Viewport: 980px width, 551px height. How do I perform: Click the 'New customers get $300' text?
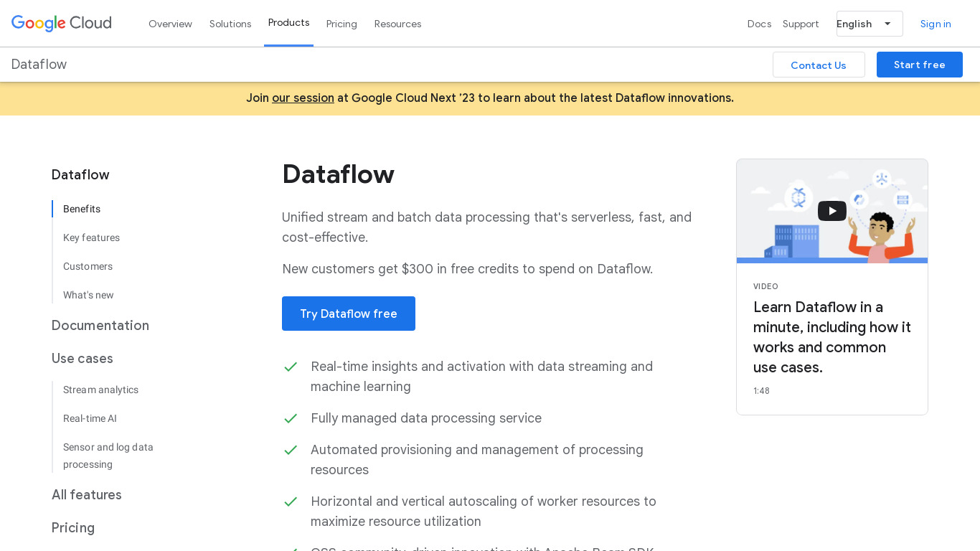coord(467,269)
